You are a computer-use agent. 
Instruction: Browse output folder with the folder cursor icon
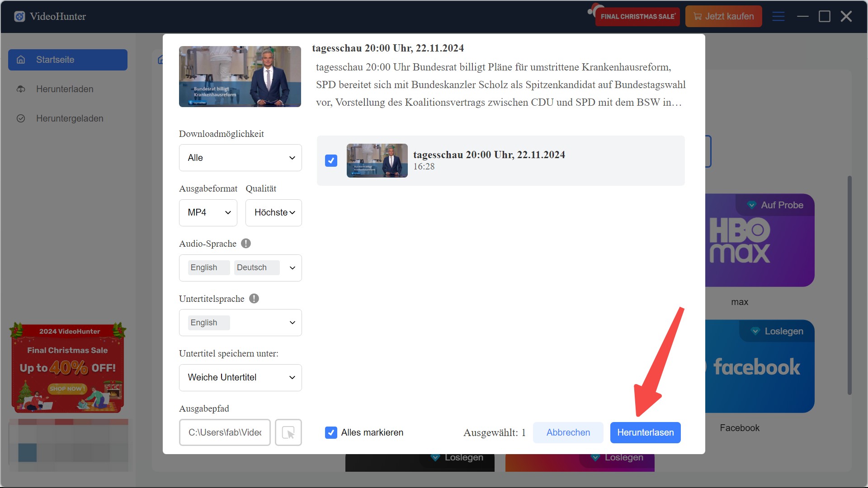(288, 432)
